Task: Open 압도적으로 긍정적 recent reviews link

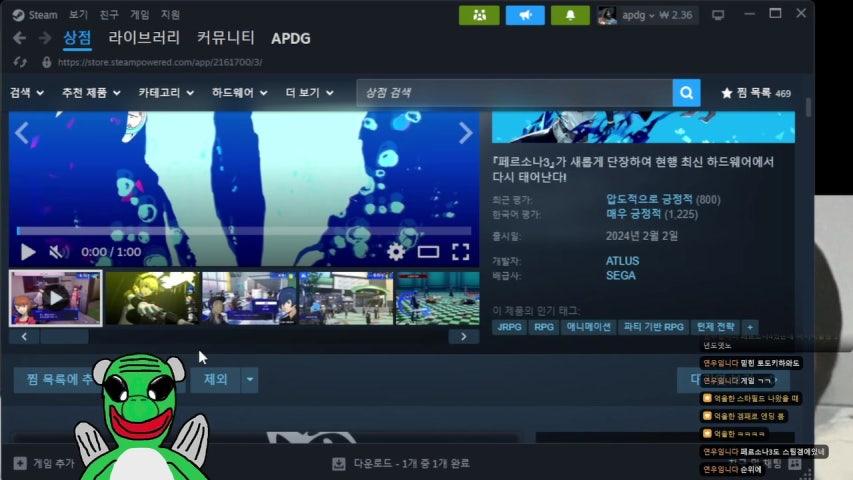Action: click(649, 199)
